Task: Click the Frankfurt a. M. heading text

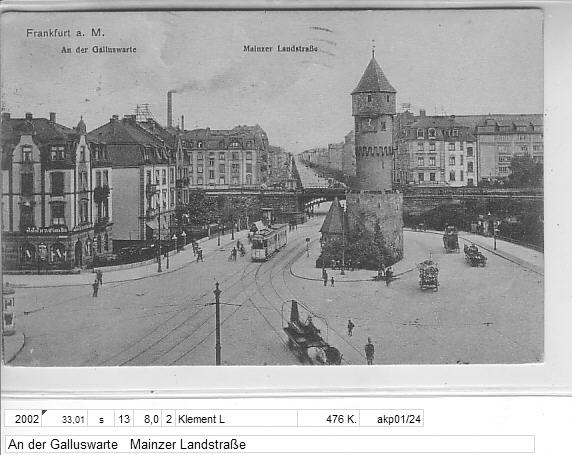Action: pyautogui.click(x=65, y=33)
